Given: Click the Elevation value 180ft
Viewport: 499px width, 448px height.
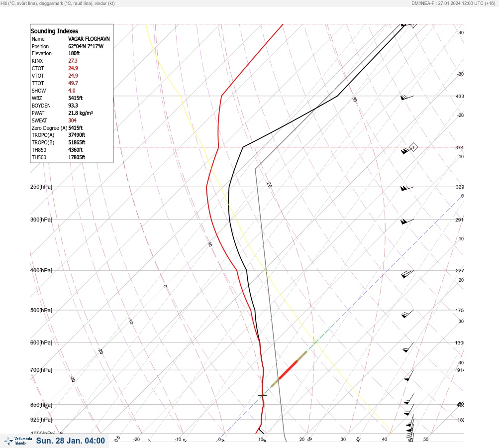Looking at the screenshot, I should point(74,53).
